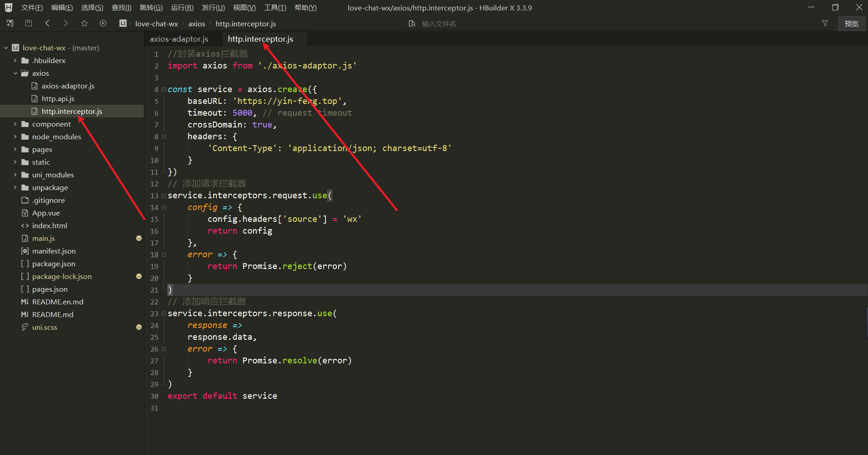Open the 运行(R) menu
The height and width of the screenshot is (455, 868).
click(x=182, y=8)
